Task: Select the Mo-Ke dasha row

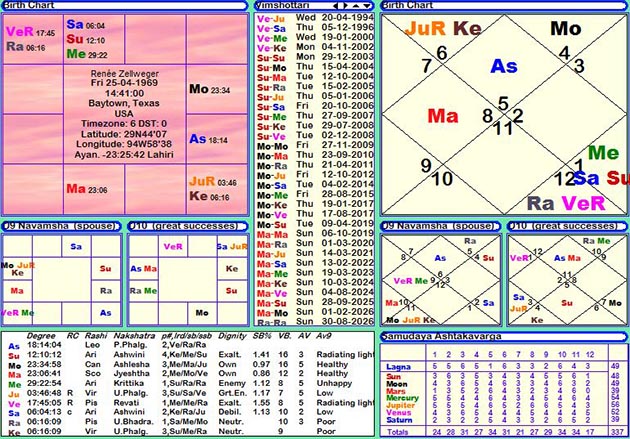Action: 315,205
